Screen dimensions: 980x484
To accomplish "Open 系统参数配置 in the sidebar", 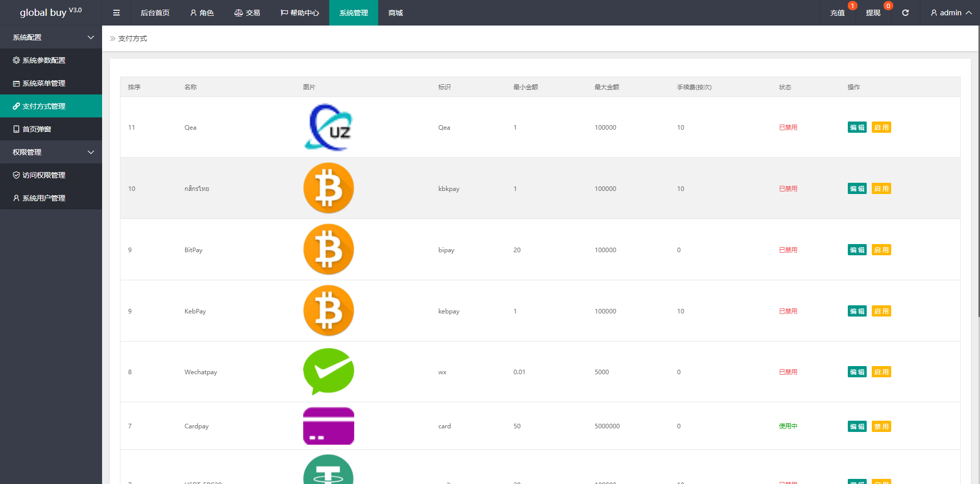I will click(x=51, y=60).
